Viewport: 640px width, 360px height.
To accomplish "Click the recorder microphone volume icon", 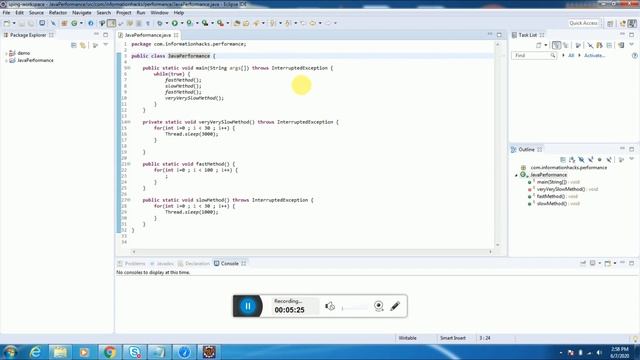I will [330, 306].
